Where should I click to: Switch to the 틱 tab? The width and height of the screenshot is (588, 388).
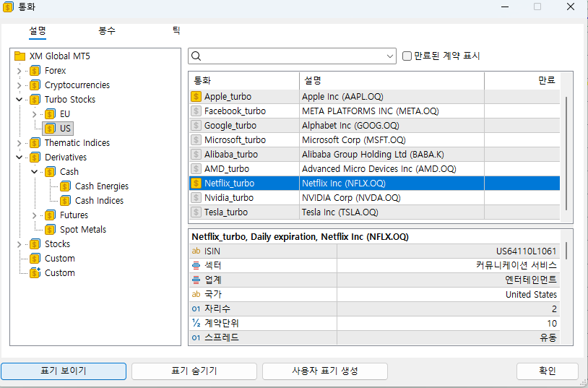(176, 31)
